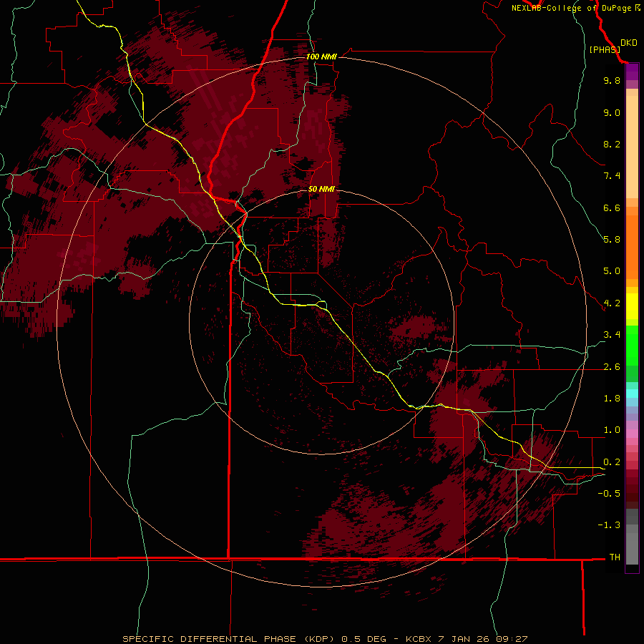Click the 8.2 scale value
This screenshot has width=644, height=644.
coord(612,144)
